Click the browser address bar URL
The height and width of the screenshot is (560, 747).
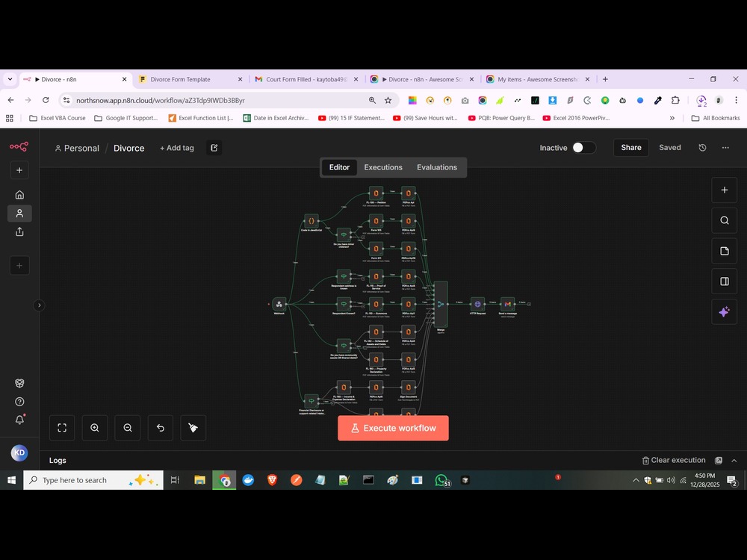(x=161, y=101)
